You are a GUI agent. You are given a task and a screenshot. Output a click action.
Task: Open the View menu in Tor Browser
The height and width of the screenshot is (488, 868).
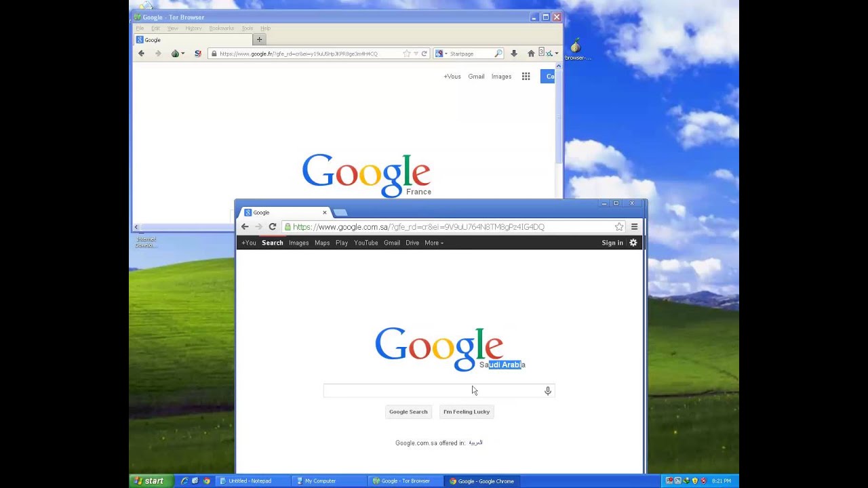[x=173, y=28]
